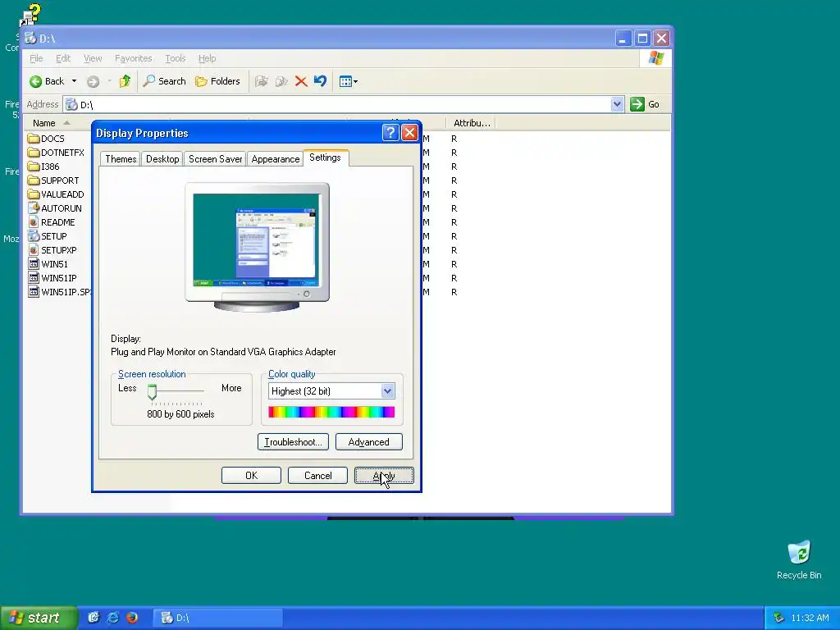Click the rainbow color quality bar
Image resolution: width=840 pixels, height=630 pixels.
[331, 412]
